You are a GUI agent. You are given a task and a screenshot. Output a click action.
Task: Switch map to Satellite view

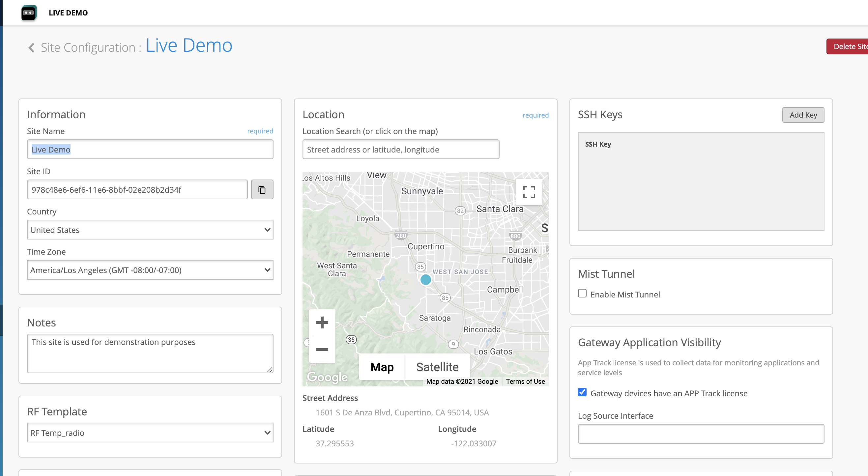(x=437, y=367)
